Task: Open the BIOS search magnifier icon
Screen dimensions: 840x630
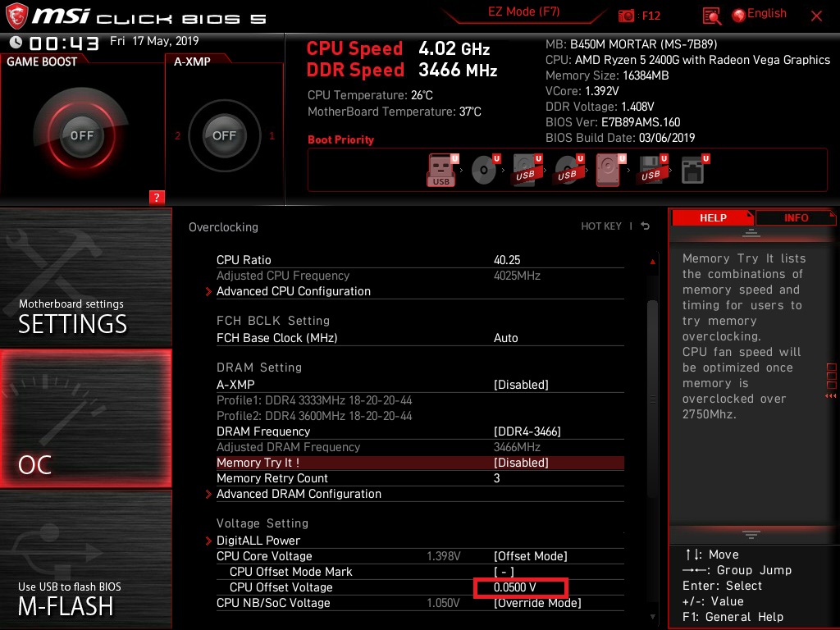Action: point(711,16)
